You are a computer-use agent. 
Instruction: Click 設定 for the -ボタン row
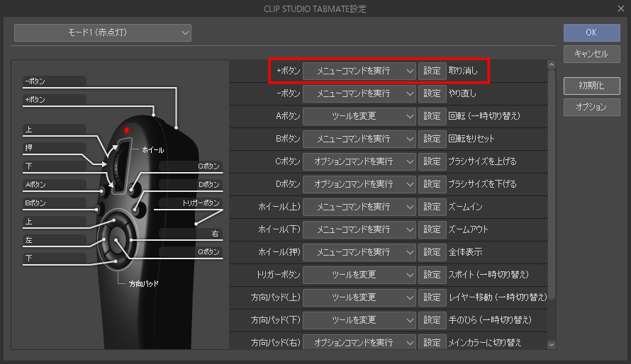432,93
